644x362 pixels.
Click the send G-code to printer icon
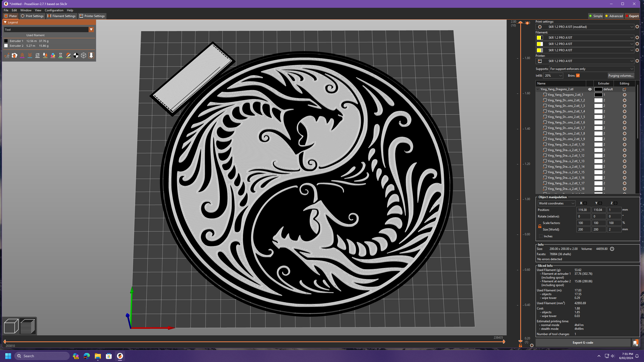[635, 343]
